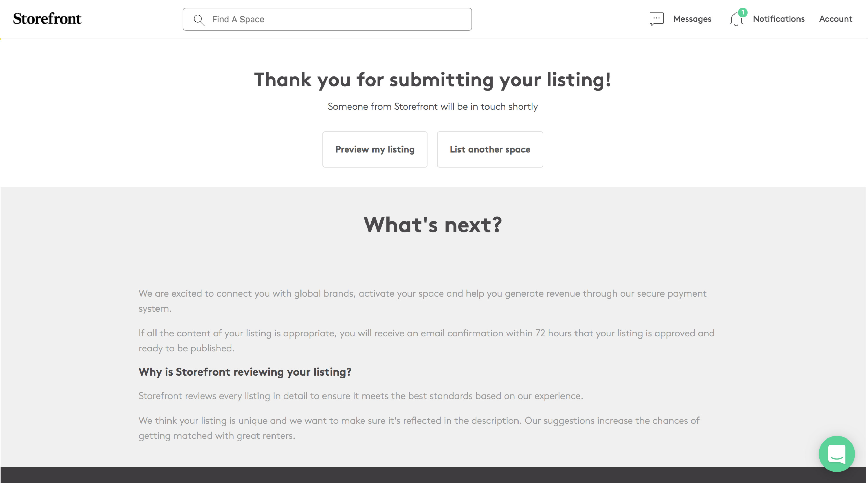Click the 'will be in touch shortly' subtitle
Image resolution: width=868 pixels, height=483 pixels.
point(433,106)
